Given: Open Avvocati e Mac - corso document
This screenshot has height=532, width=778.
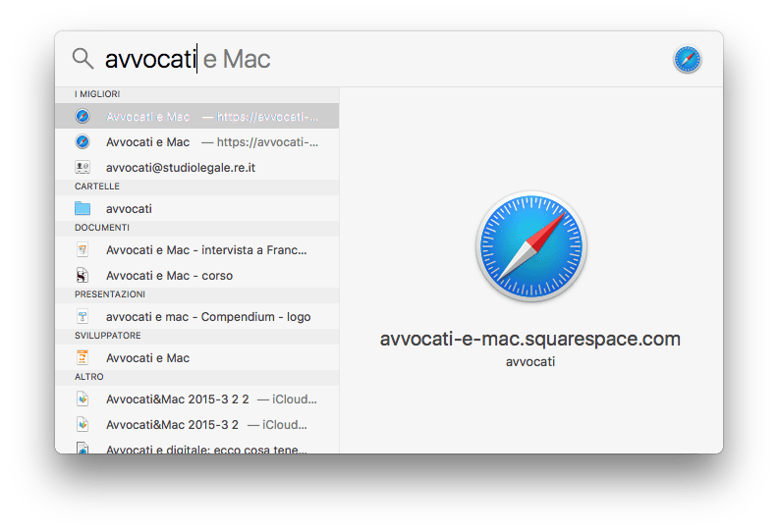Looking at the screenshot, I should [x=197, y=275].
